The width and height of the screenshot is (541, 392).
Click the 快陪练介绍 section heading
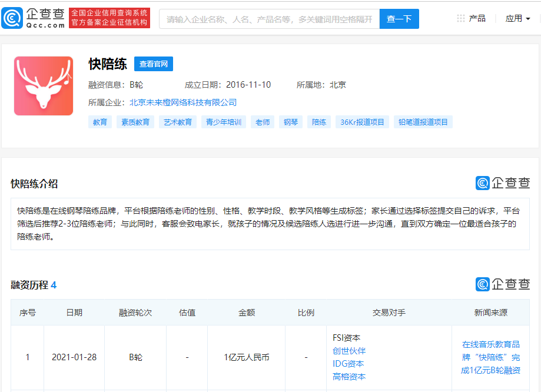point(34,184)
